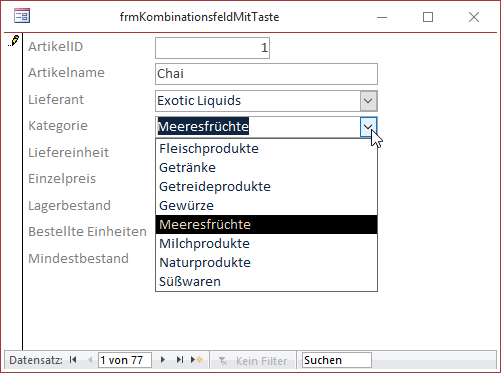Viewport: 501px width, 373px height.
Task: Click the Kein Filter indicator
Action: pos(253,361)
